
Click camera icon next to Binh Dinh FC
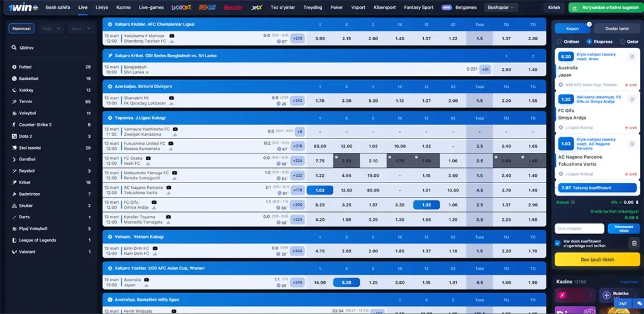(155, 248)
